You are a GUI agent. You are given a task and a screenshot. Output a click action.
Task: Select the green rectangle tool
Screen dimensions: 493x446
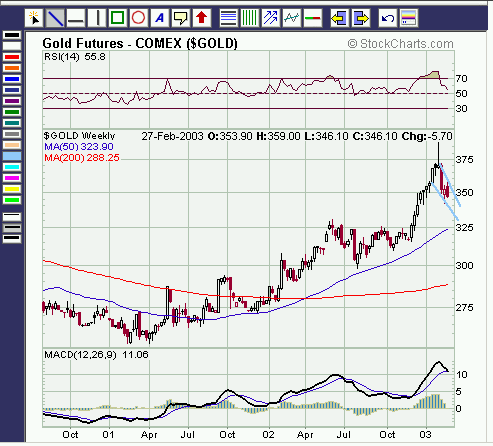(117, 18)
